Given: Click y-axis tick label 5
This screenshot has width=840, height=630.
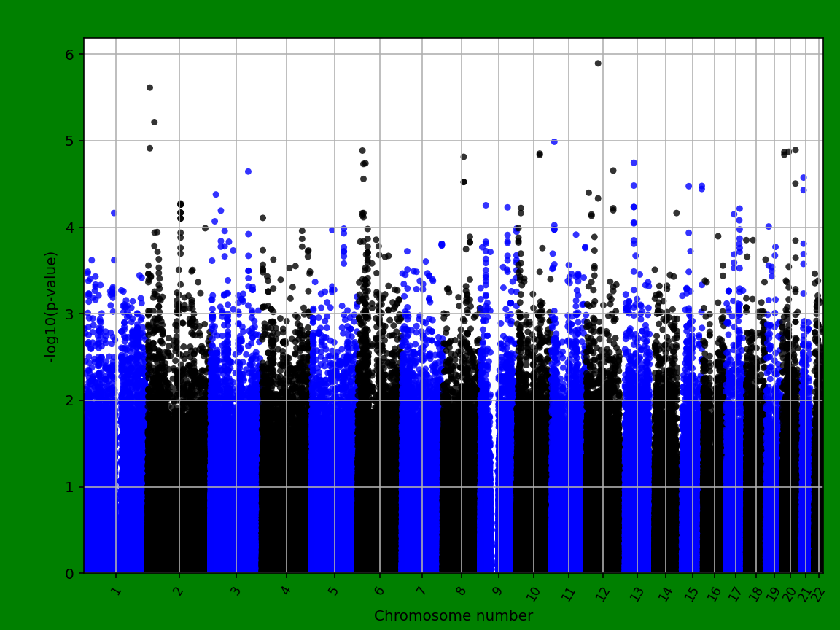Looking at the screenshot, I should click(x=69, y=141).
